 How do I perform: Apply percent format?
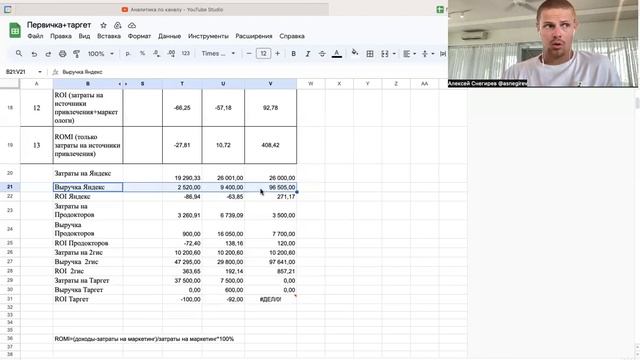click(x=142, y=53)
